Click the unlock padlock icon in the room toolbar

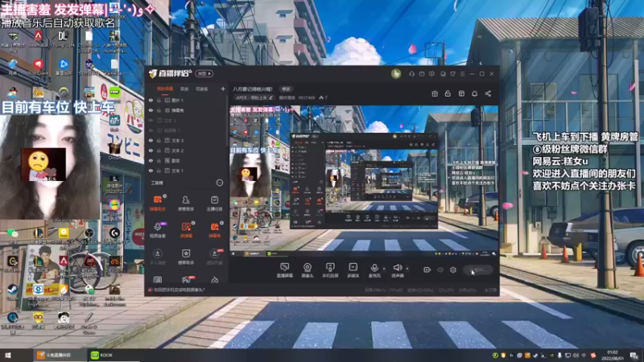tap(448, 93)
